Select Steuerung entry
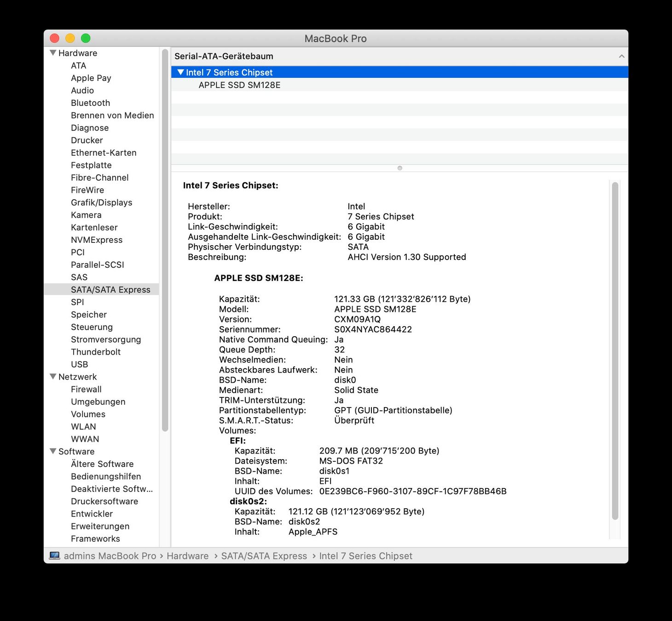The height and width of the screenshot is (621, 672). pos(92,327)
